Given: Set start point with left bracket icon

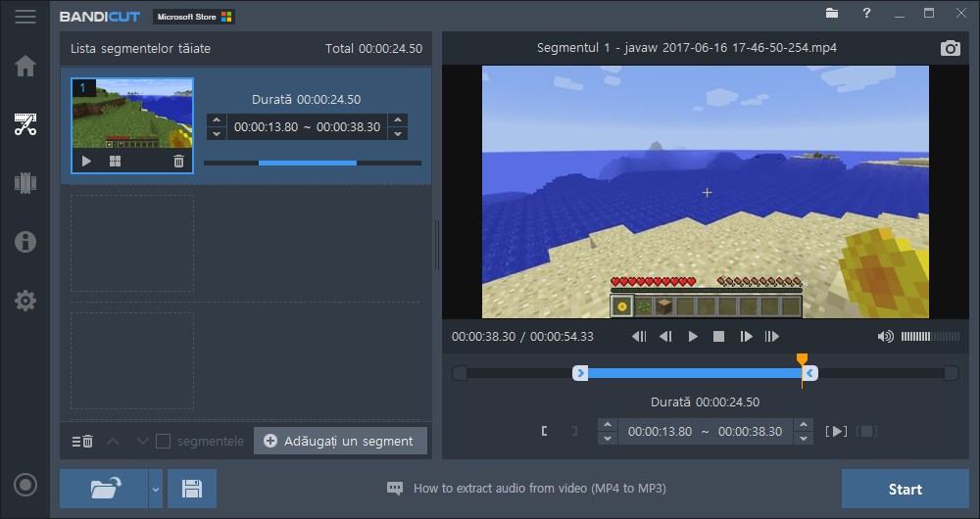Looking at the screenshot, I should pyautogui.click(x=544, y=431).
